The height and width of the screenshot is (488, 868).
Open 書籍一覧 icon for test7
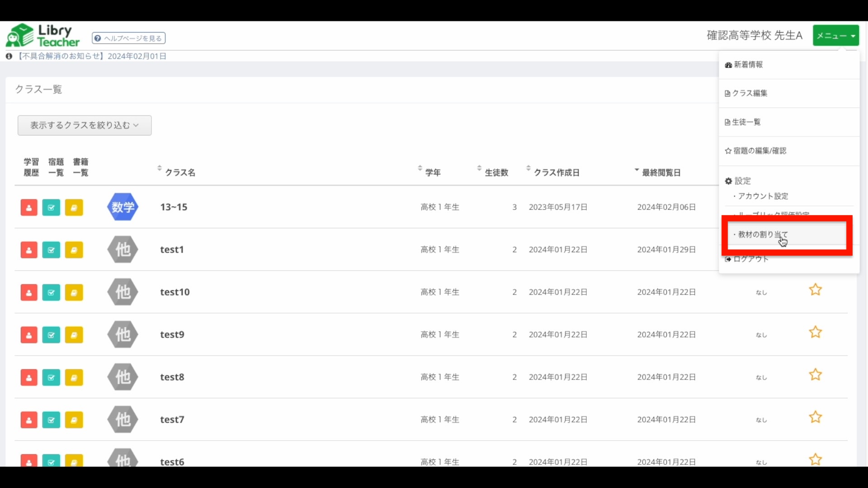click(x=74, y=420)
